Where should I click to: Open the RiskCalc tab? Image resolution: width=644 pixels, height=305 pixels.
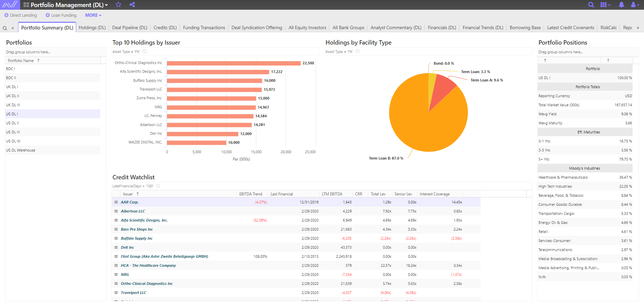(x=608, y=28)
